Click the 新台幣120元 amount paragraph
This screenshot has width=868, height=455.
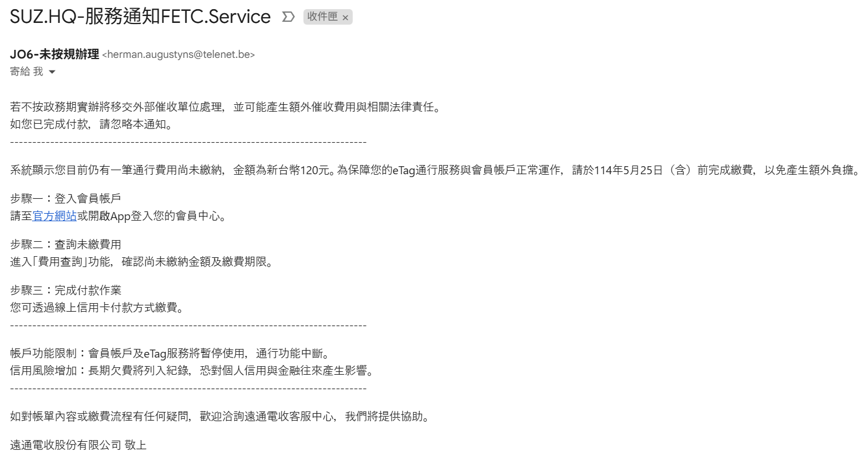pyautogui.click(x=436, y=170)
